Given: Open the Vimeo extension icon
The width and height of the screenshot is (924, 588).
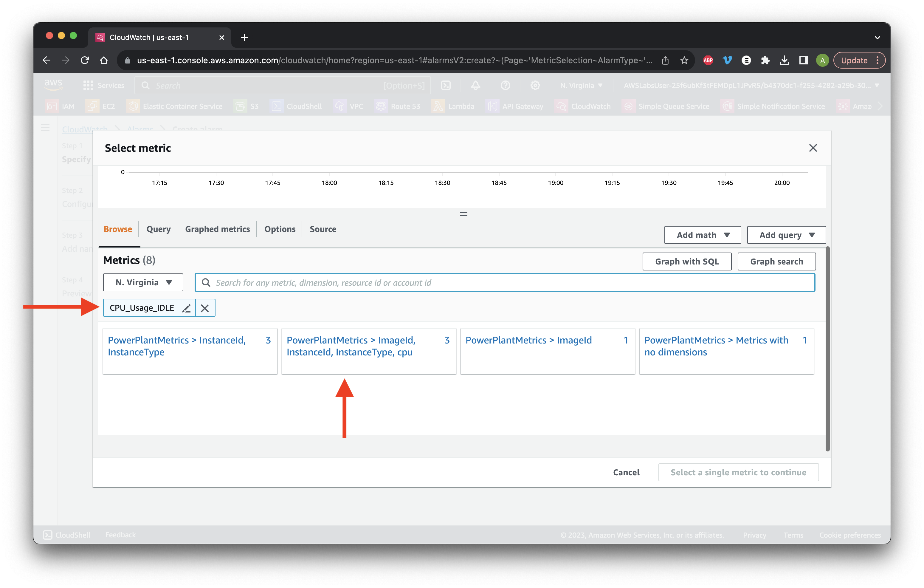Looking at the screenshot, I should [727, 60].
